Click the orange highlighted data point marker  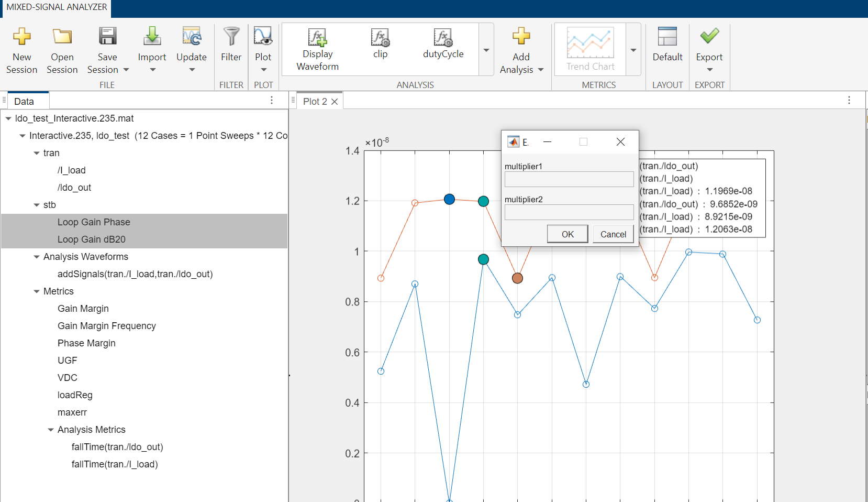(517, 278)
